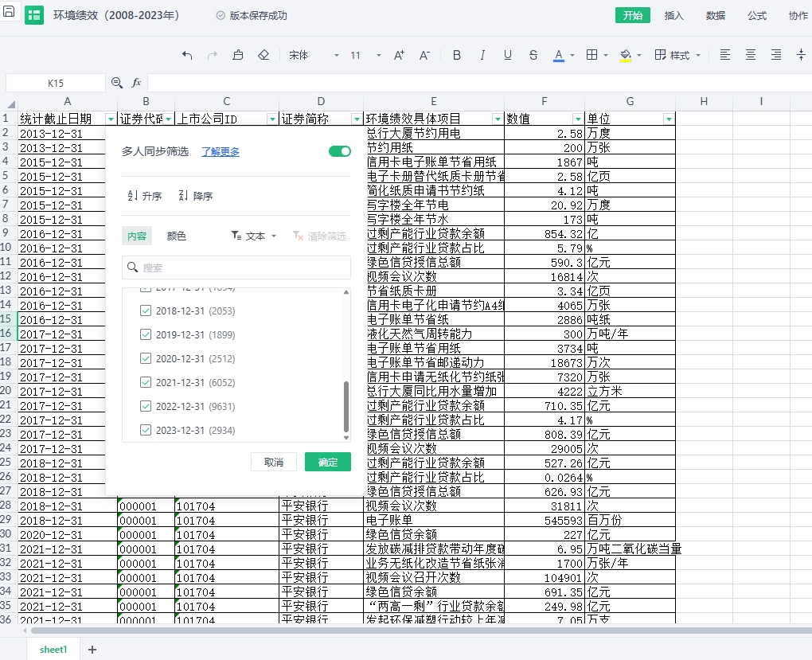Click the select-all corner triangle
The width and height of the screenshot is (812, 660).
pyautogui.click(x=11, y=103)
